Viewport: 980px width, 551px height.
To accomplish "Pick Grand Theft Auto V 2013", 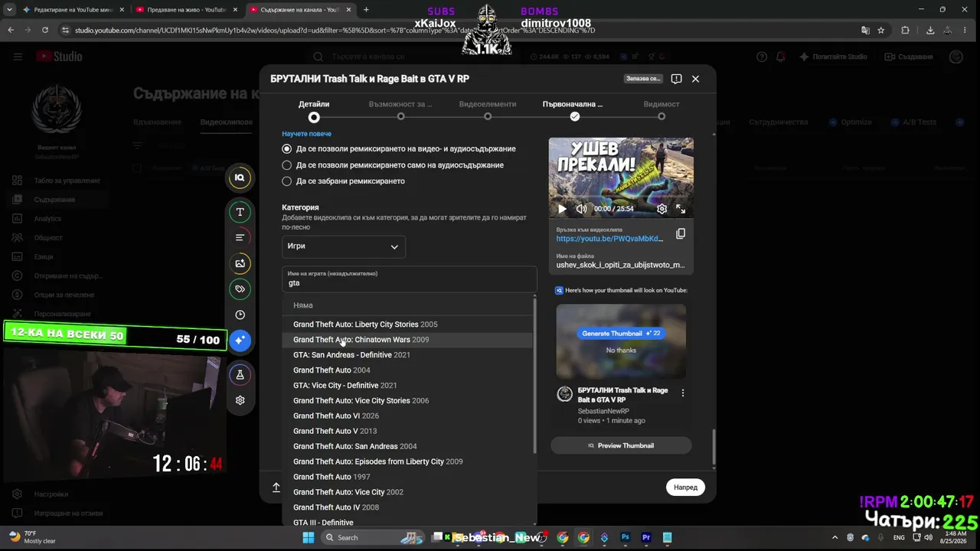I will [x=407, y=431].
